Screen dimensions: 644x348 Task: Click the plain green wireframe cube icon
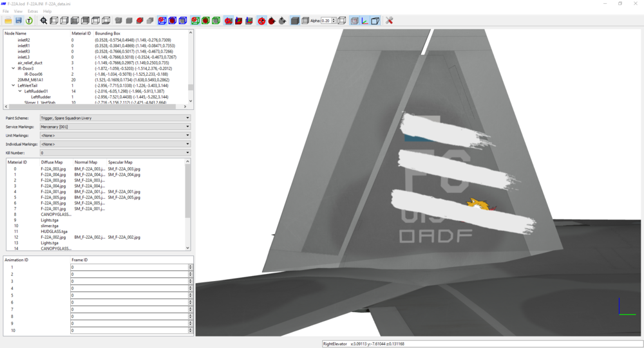click(216, 21)
